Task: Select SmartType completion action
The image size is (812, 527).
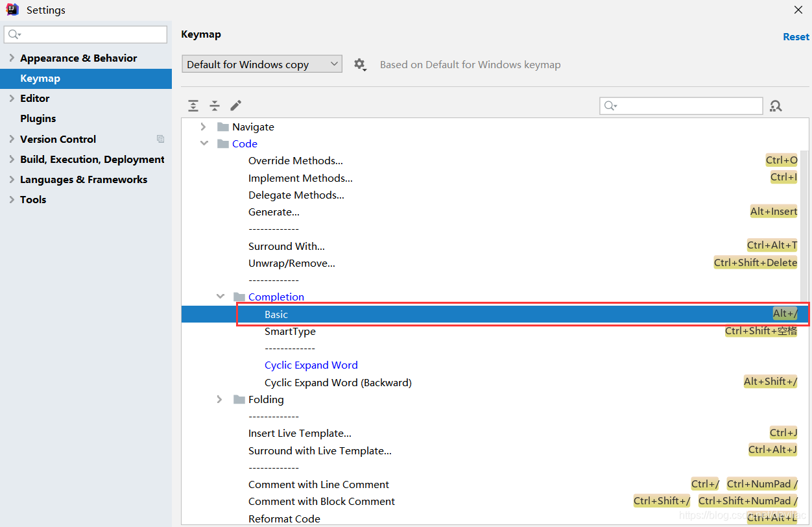Action: tap(290, 331)
